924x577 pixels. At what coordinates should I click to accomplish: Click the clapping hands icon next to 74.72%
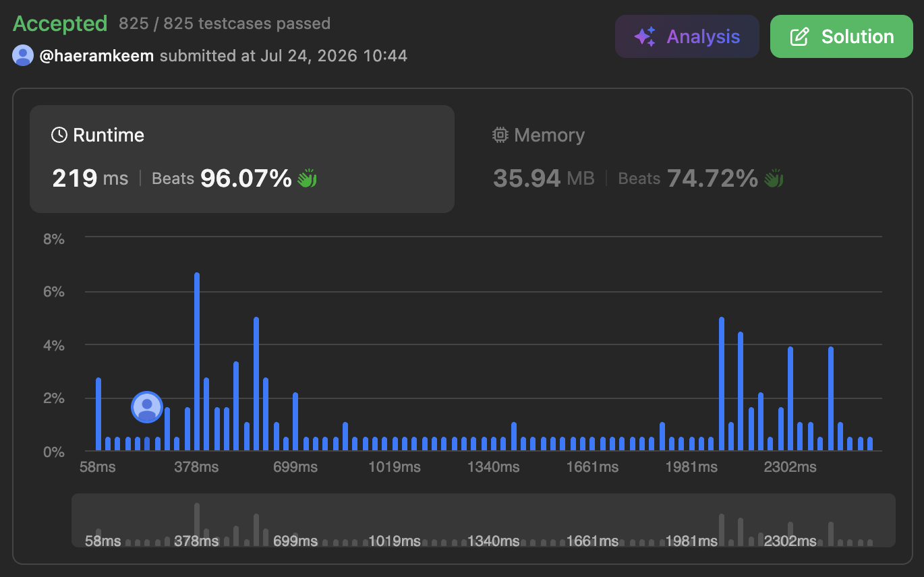point(774,179)
